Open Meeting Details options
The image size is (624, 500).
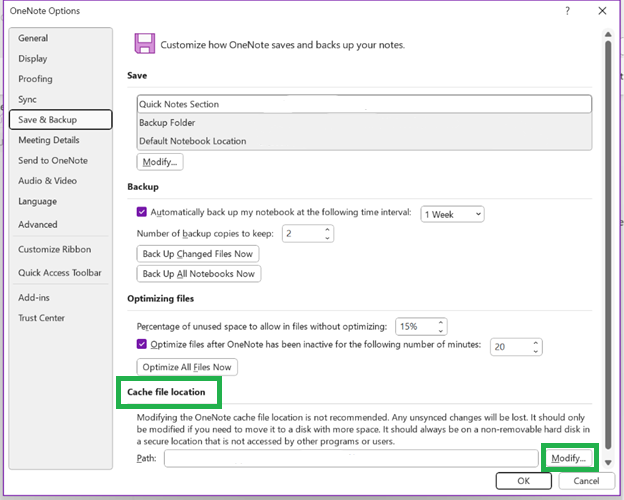click(49, 140)
